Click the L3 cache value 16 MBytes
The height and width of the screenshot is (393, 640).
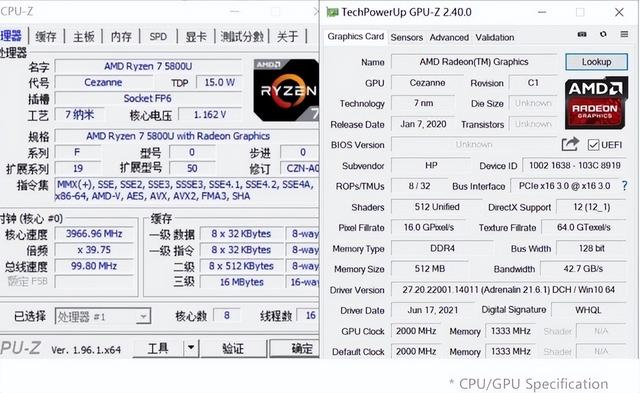[x=242, y=282]
